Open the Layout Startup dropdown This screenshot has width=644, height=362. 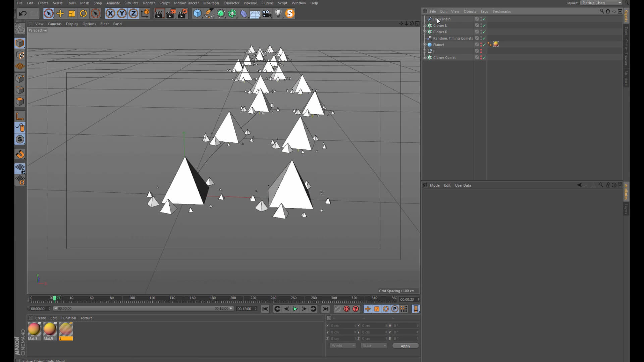point(601,3)
